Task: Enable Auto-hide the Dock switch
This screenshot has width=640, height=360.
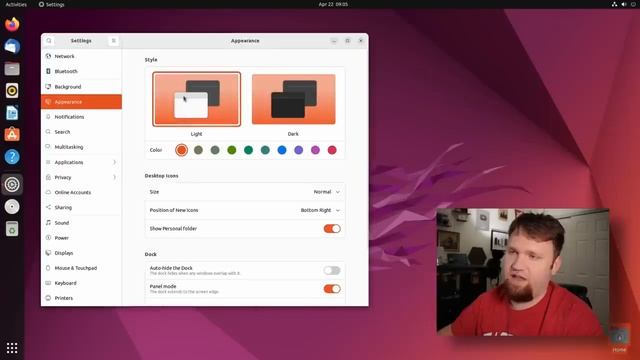Action: click(332, 270)
